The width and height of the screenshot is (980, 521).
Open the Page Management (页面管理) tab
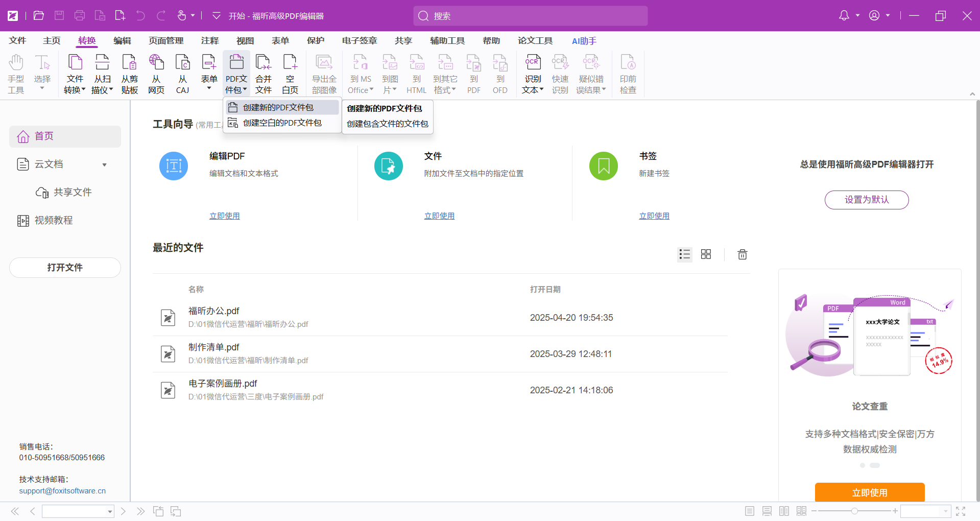tap(166, 41)
